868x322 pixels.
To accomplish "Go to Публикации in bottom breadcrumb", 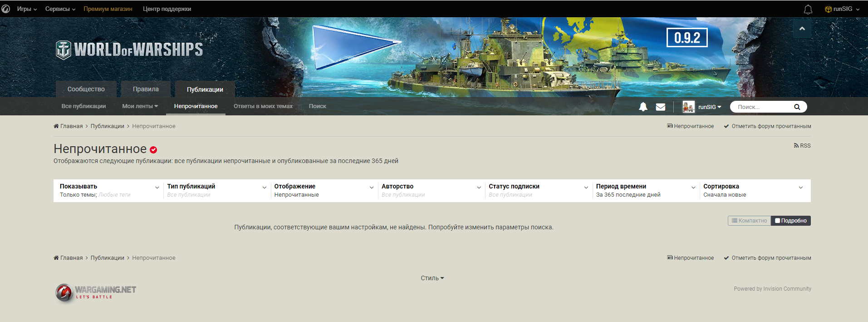I will click(x=108, y=258).
